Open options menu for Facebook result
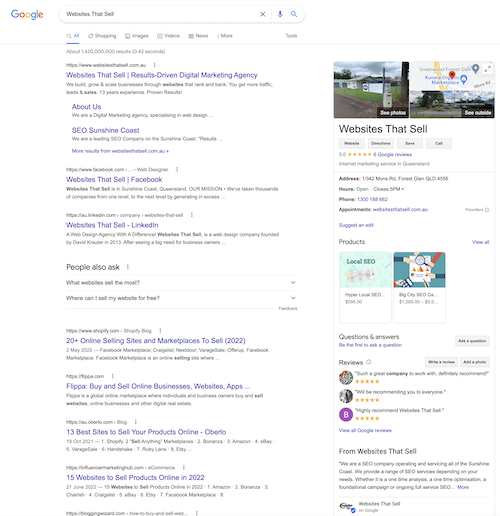Viewport: 500px width, 516px height. click(177, 169)
